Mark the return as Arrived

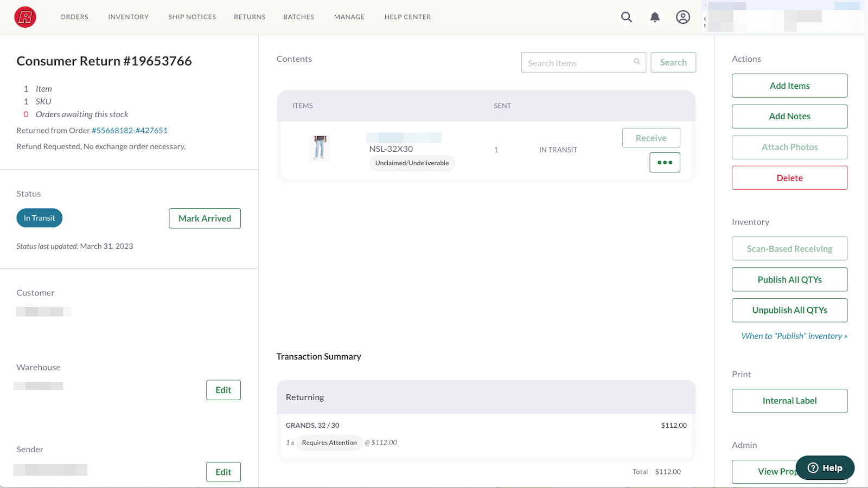(x=205, y=218)
